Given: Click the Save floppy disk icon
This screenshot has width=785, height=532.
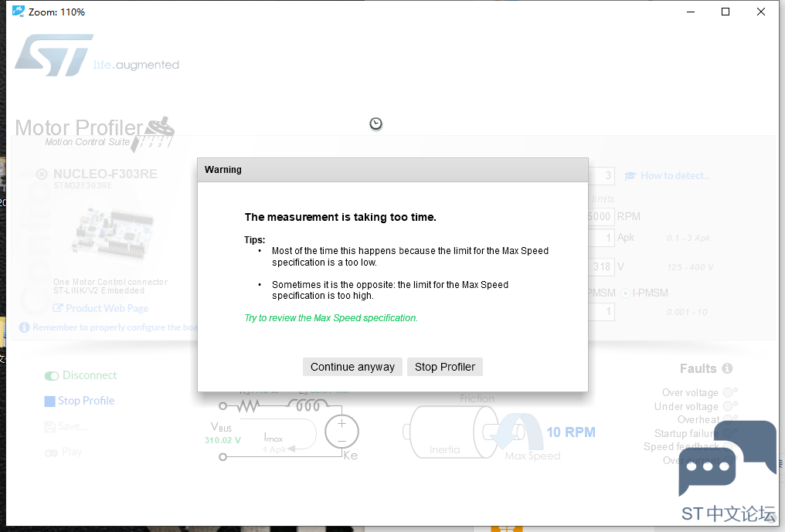Looking at the screenshot, I should (x=49, y=427).
